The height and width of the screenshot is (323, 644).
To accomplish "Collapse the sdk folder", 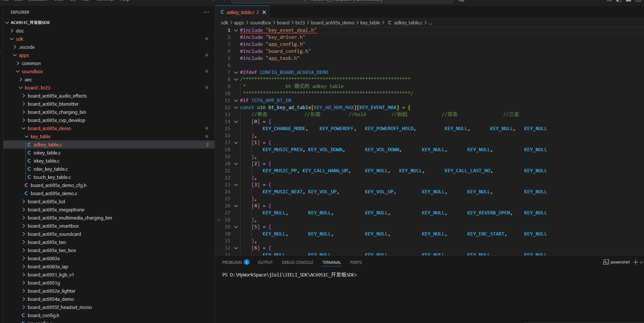I will click(x=12, y=39).
